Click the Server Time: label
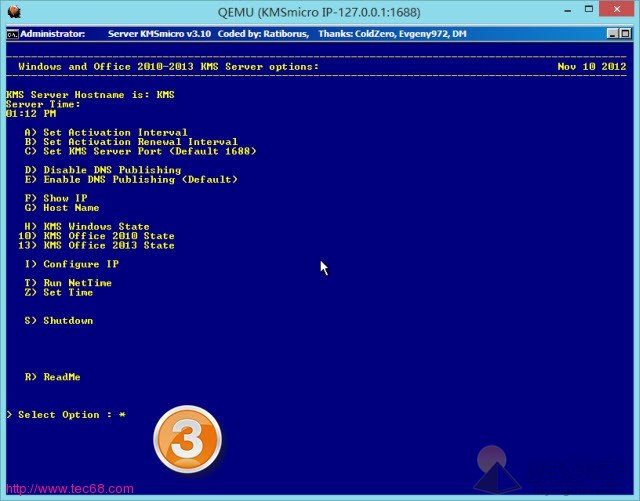640x501 pixels. (x=43, y=104)
